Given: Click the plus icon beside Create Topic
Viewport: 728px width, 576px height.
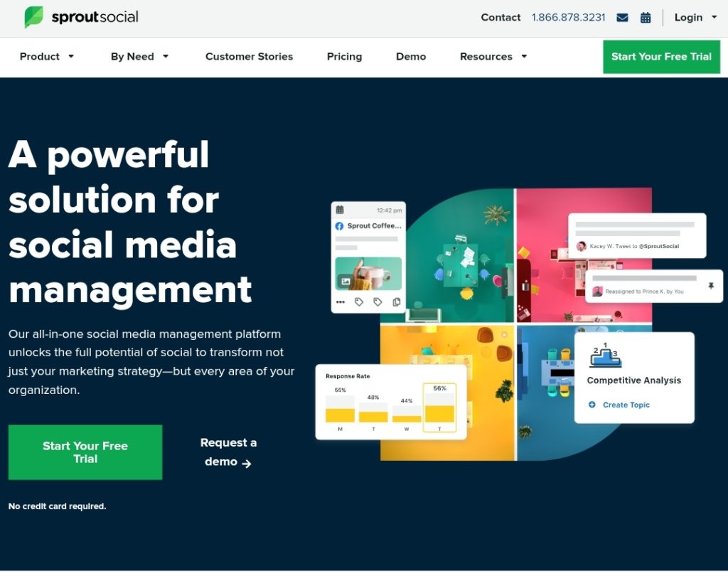Looking at the screenshot, I should click(x=592, y=405).
